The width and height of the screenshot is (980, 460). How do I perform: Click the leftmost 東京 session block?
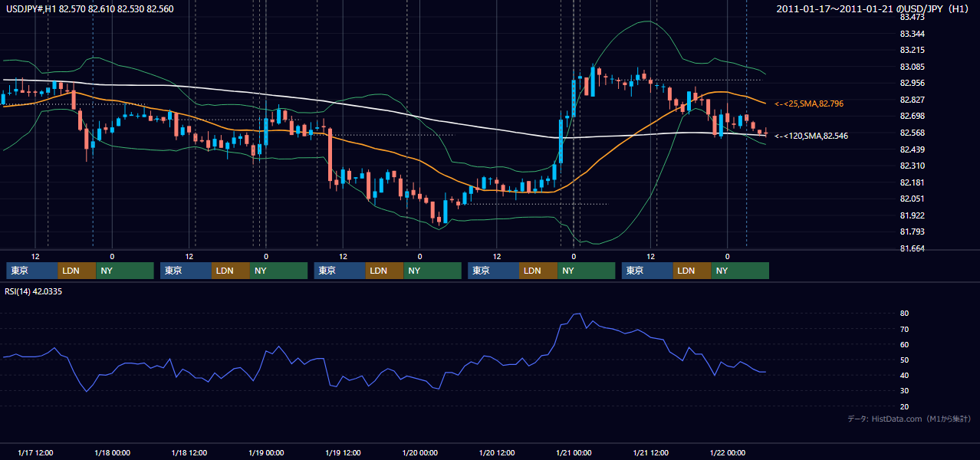(31, 271)
